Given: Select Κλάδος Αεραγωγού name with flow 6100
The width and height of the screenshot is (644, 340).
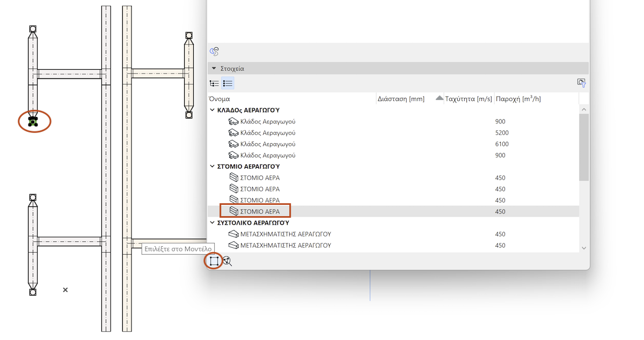Looking at the screenshot, I should pos(268,144).
